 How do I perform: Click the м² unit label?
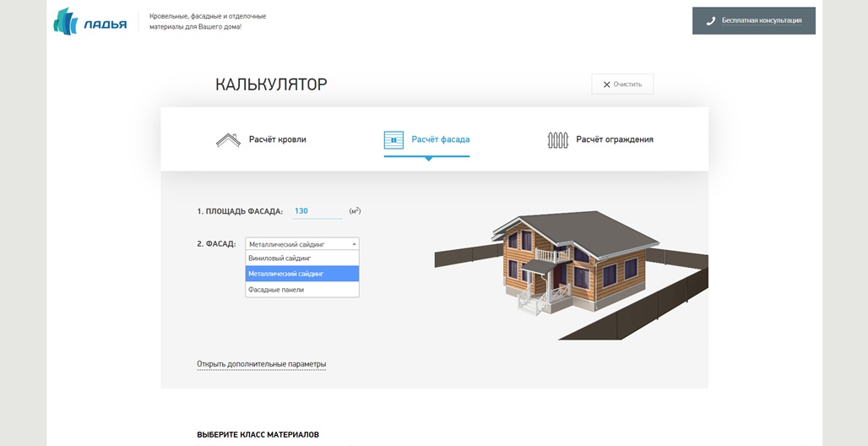(x=355, y=211)
